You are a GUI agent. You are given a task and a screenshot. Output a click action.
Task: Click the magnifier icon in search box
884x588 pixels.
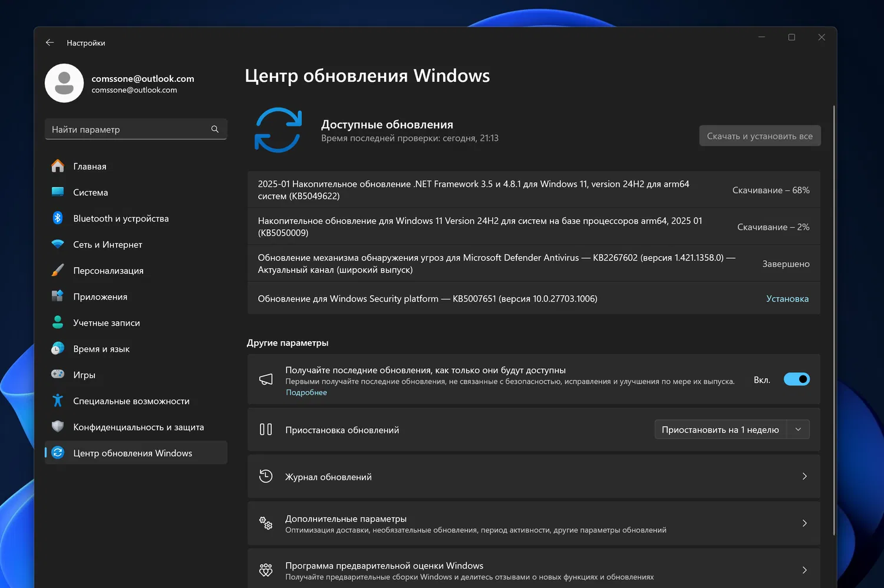[x=215, y=129]
